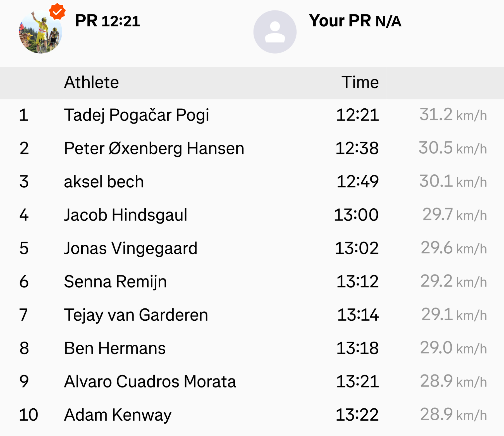Viewport: 504px width, 436px height.
Task: View the 12:38 second-place effort
Action: point(357,148)
